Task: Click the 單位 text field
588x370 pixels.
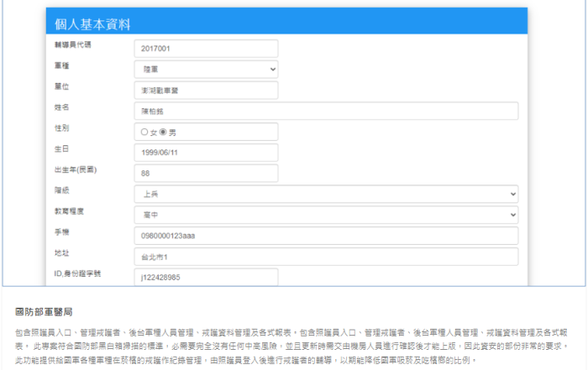Action: click(x=205, y=90)
